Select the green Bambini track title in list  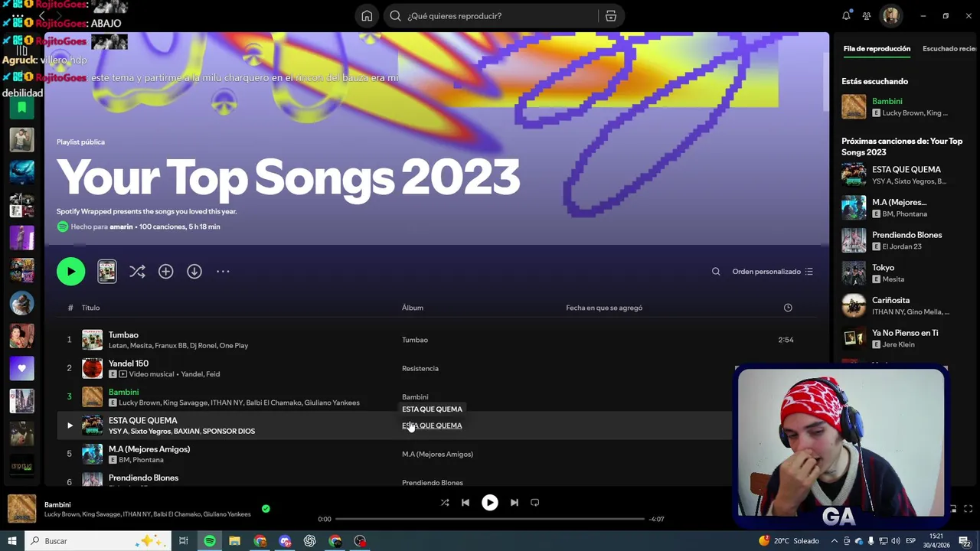123,392
